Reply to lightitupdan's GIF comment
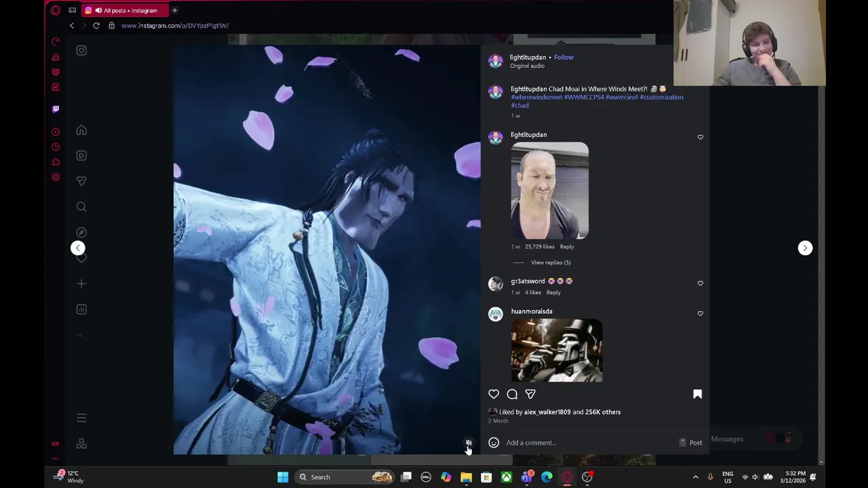This screenshot has width=868, height=488. (567, 247)
